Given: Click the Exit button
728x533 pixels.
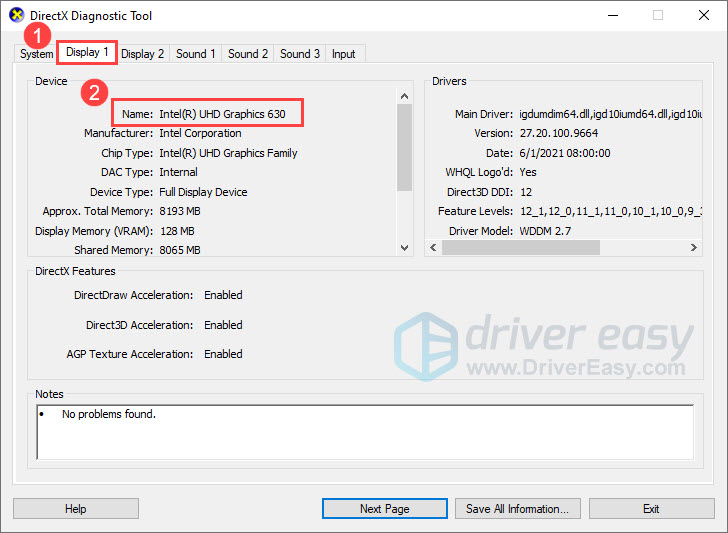Looking at the screenshot, I should pyautogui.click(x=651, y=509).
